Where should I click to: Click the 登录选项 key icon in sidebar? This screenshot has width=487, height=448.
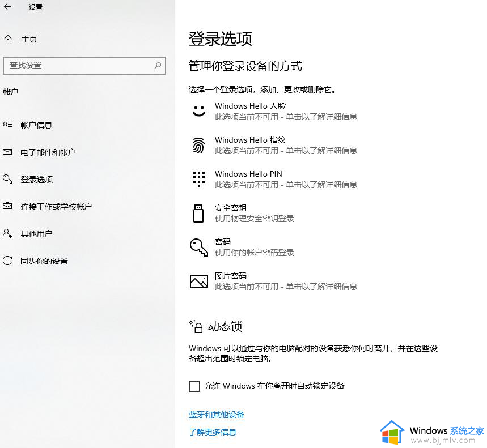pos(7,179)
